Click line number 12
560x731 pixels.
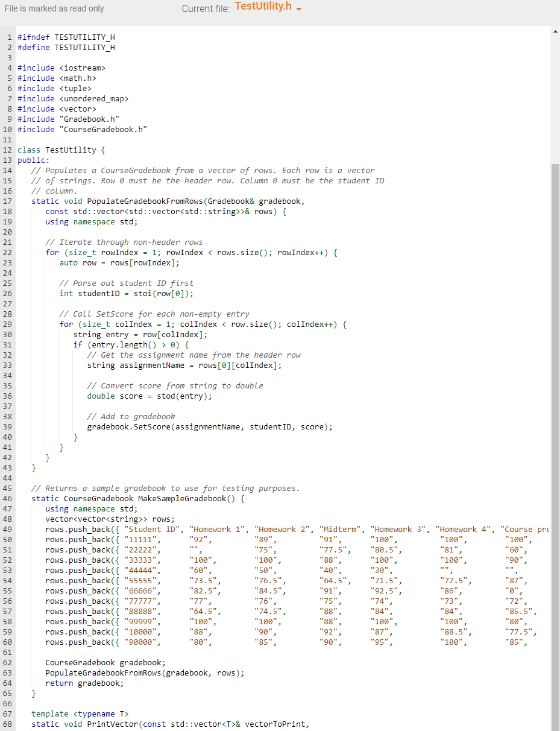point(8,150)
